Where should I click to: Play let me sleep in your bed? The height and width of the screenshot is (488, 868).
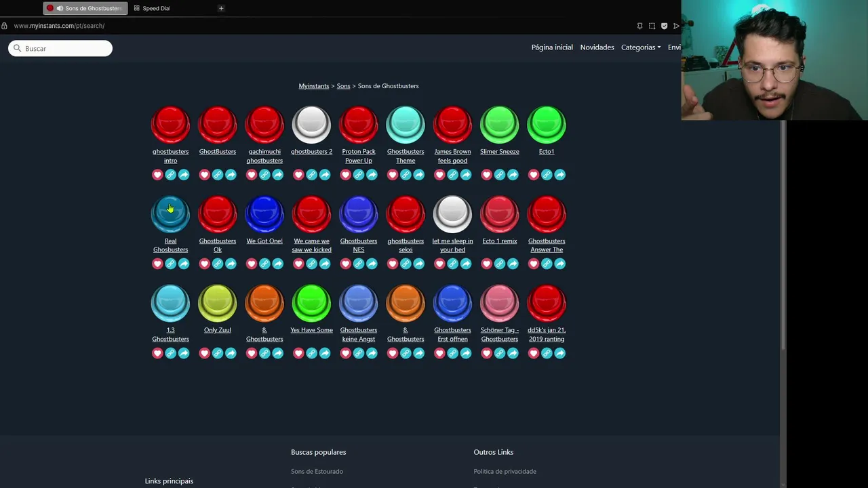coord(452,214)
